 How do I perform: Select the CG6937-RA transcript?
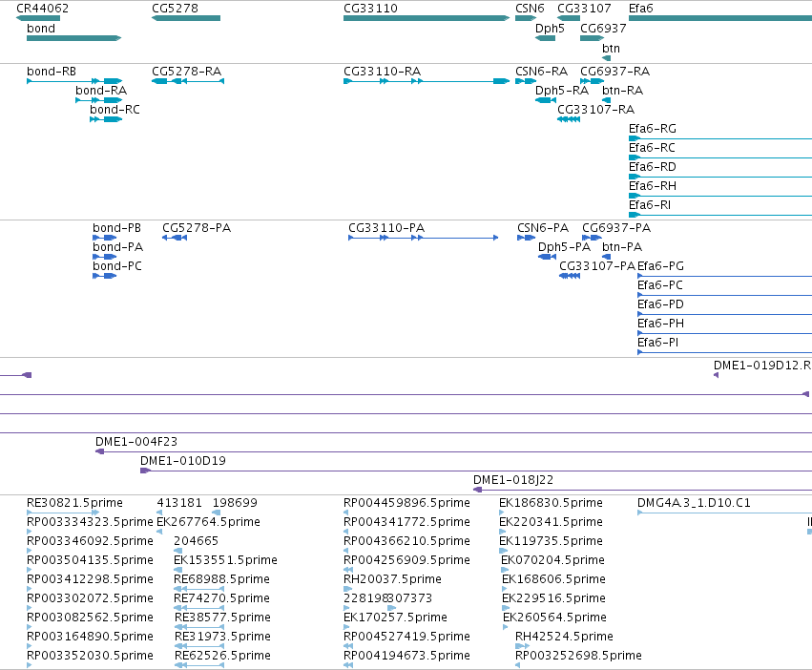(592, 81)
